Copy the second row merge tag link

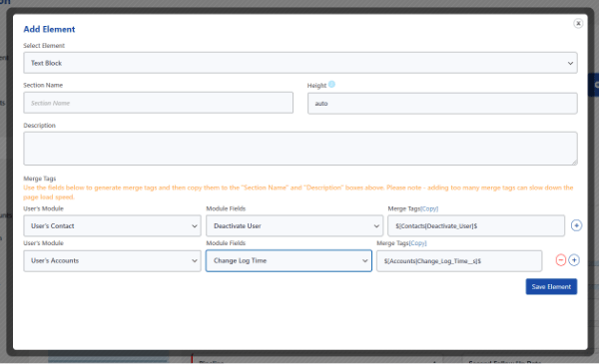click(x=418, y=243)
